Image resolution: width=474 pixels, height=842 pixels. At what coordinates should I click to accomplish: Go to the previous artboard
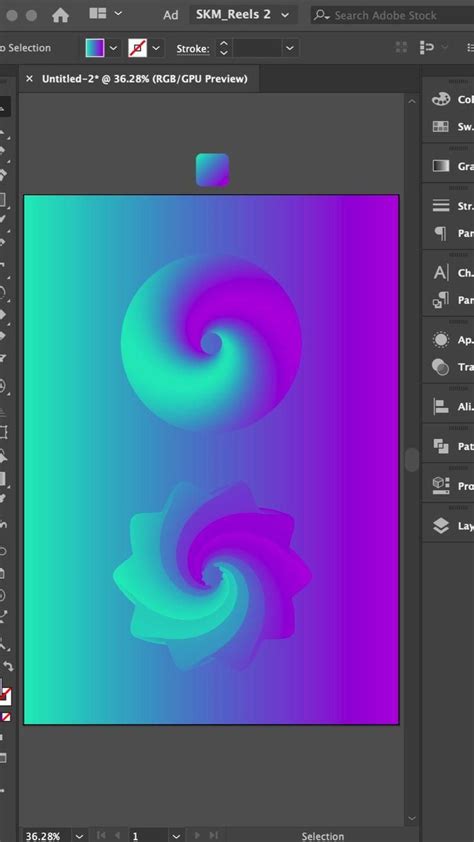pos(116,836)
